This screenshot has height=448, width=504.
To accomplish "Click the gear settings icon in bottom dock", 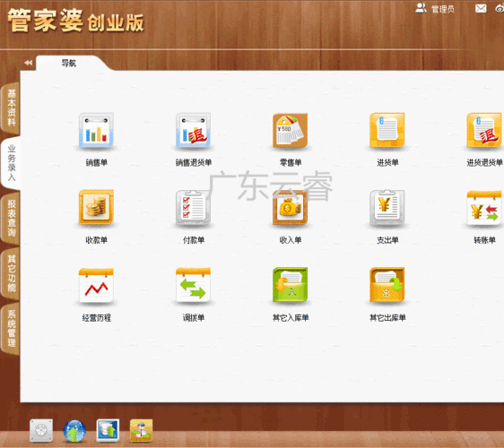I will pyautogui.click(x=41, y=430).
